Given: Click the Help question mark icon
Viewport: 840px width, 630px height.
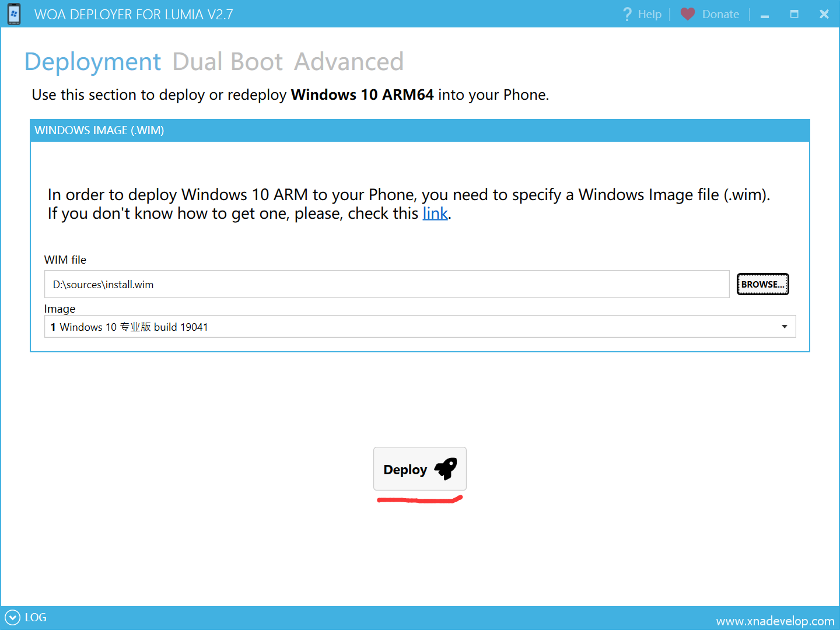Looking at the screenshot, I should [x=627, y=14].
